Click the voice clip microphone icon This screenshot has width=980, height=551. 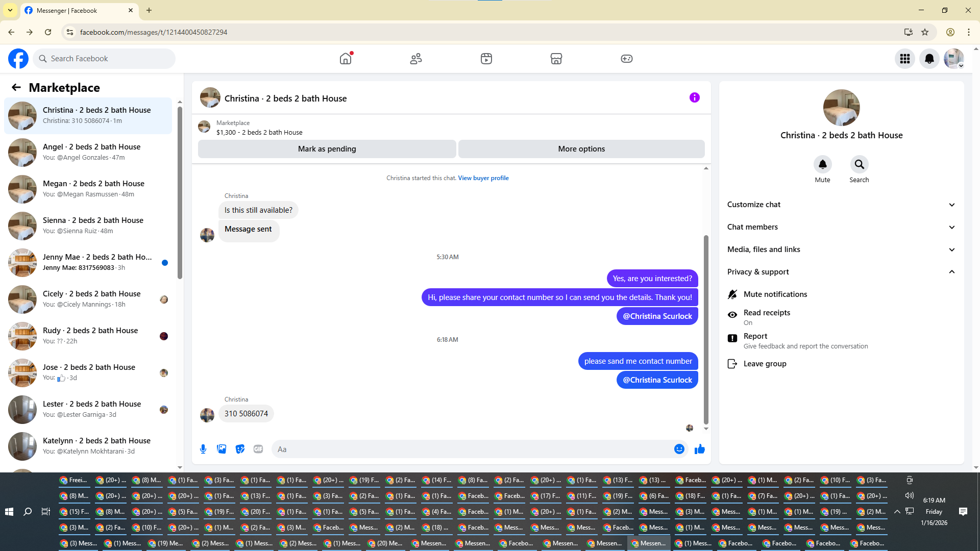pos(203,449)
